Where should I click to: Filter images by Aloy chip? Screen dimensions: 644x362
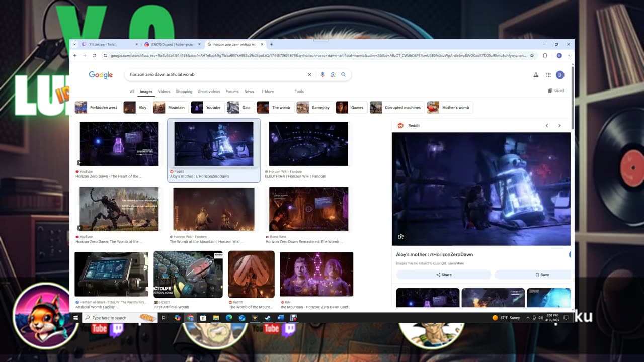[x=137, y=108]
